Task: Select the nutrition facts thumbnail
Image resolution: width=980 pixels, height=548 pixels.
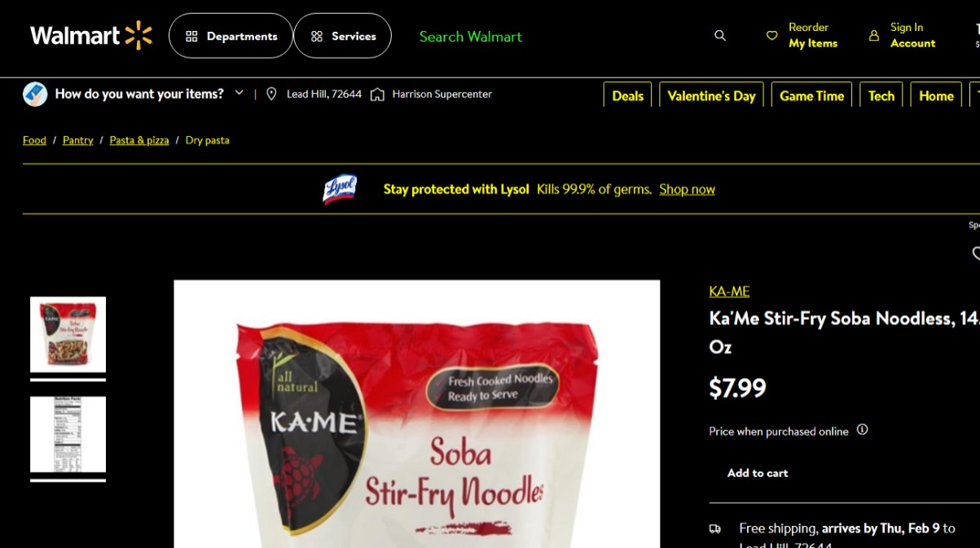Action: pyautogui.click(x=68, y=435)
